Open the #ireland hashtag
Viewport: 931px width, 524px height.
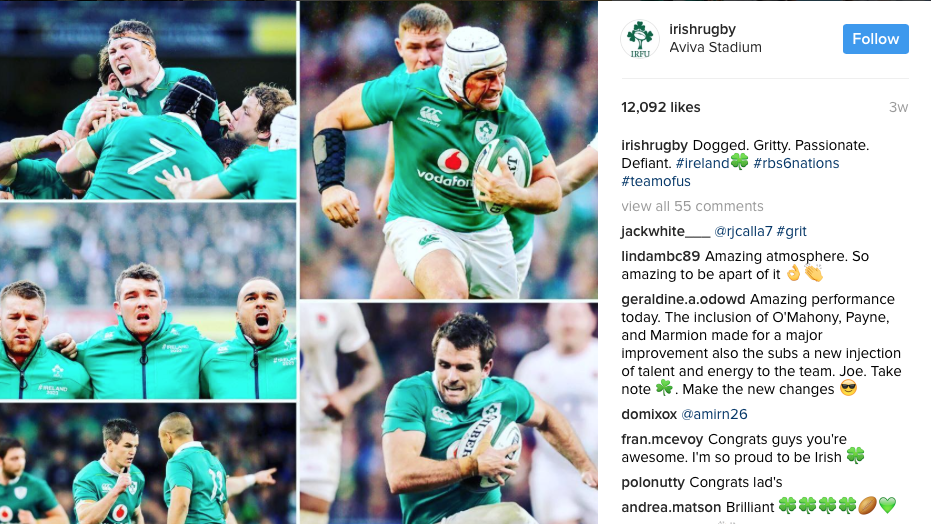click(x=712, y=163)
